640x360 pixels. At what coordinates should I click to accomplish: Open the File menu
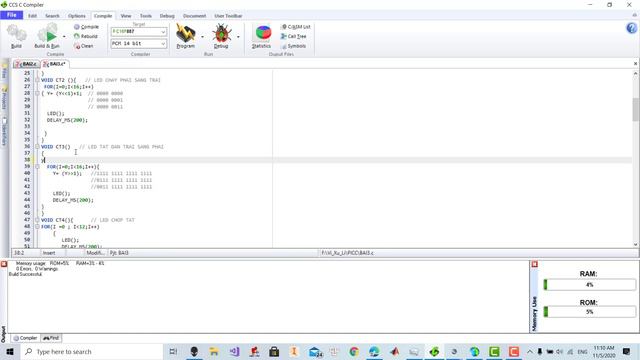point(11,15)
